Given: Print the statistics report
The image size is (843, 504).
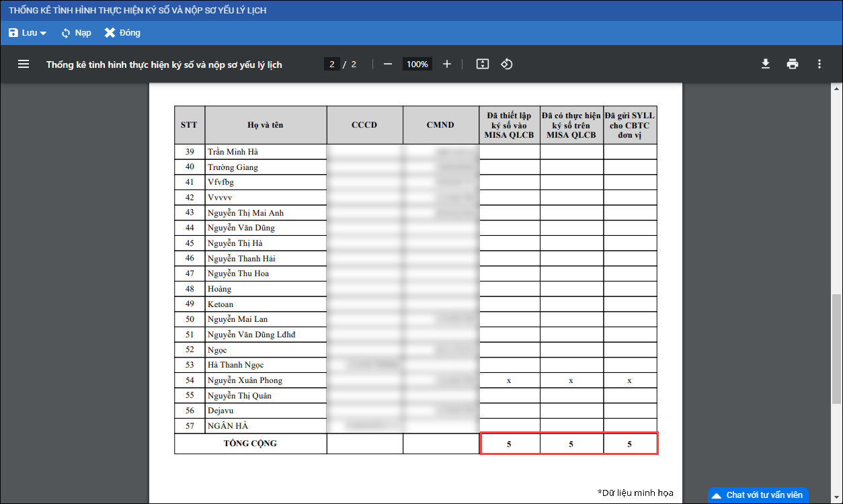Looking at the screenshot, I should coord(793,64).
